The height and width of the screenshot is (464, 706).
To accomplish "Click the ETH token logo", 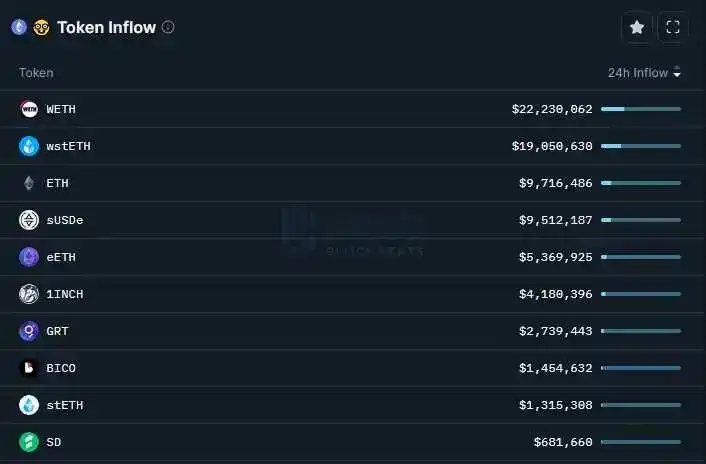I will tap(29, 183).
